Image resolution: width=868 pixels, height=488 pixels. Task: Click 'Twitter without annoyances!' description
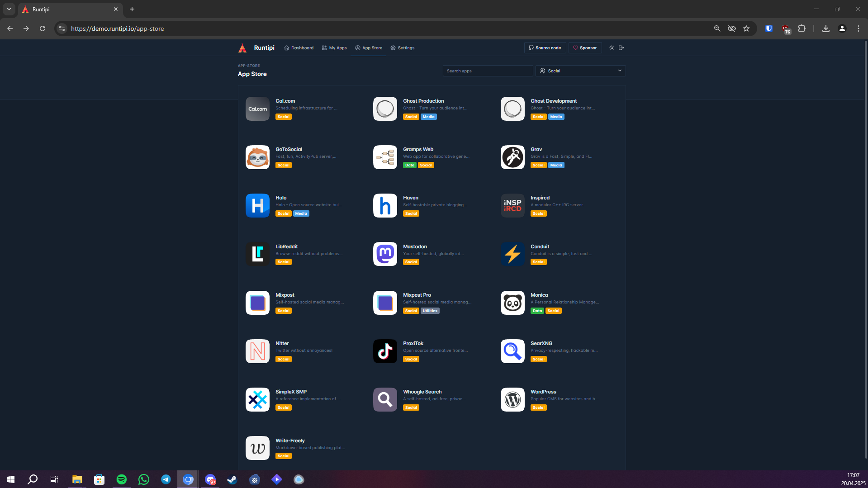point(304,351)
